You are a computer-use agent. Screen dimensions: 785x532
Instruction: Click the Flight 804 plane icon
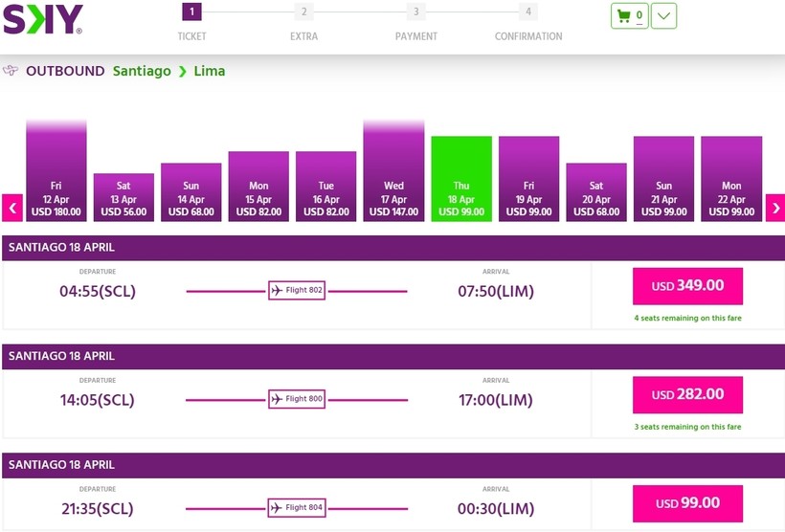(x=278, y=507)
